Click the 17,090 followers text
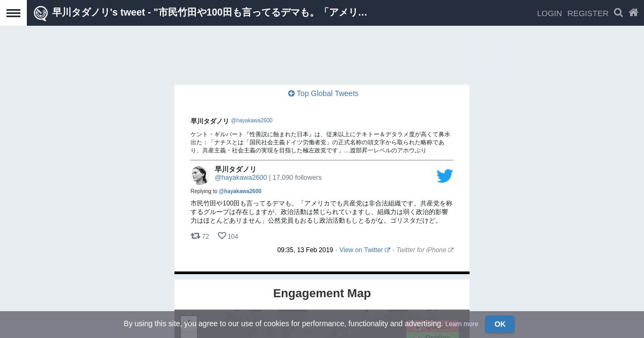 pyautogui.click(x=297, y=178)
